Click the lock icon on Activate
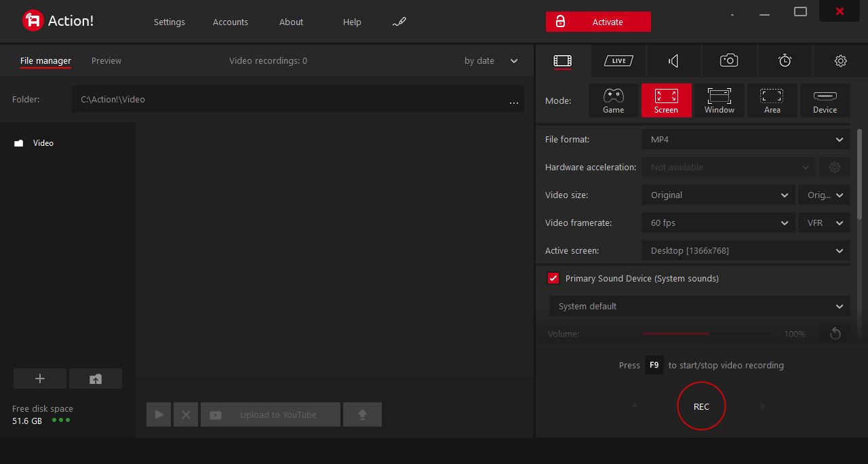 [560, 22]
